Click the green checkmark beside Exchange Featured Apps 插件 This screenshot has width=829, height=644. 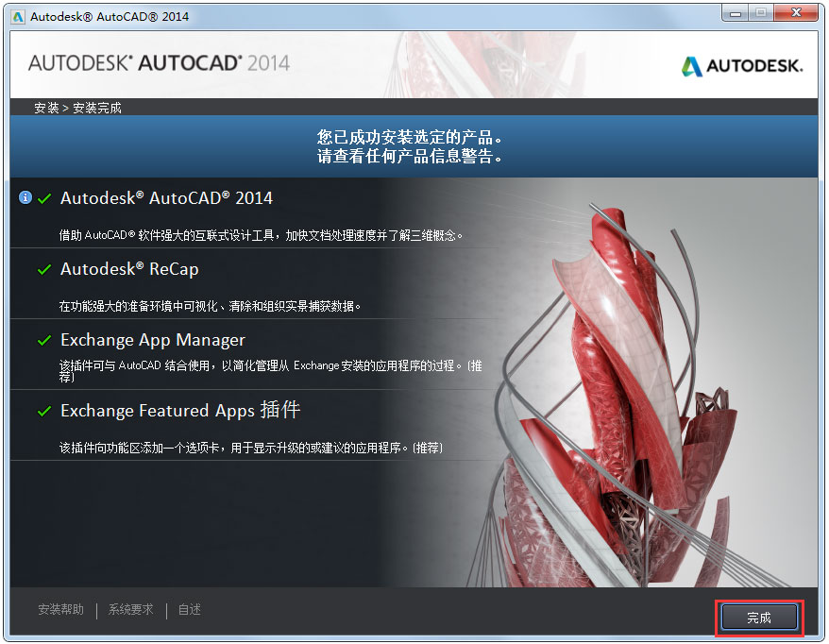click(x=43, y=411)
